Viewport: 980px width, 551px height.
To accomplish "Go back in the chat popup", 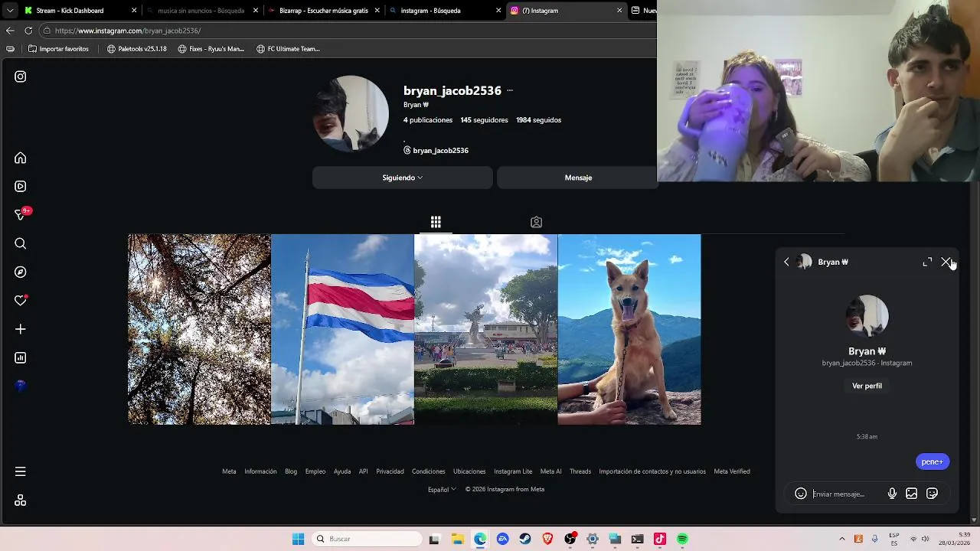I will coord(786,262).
